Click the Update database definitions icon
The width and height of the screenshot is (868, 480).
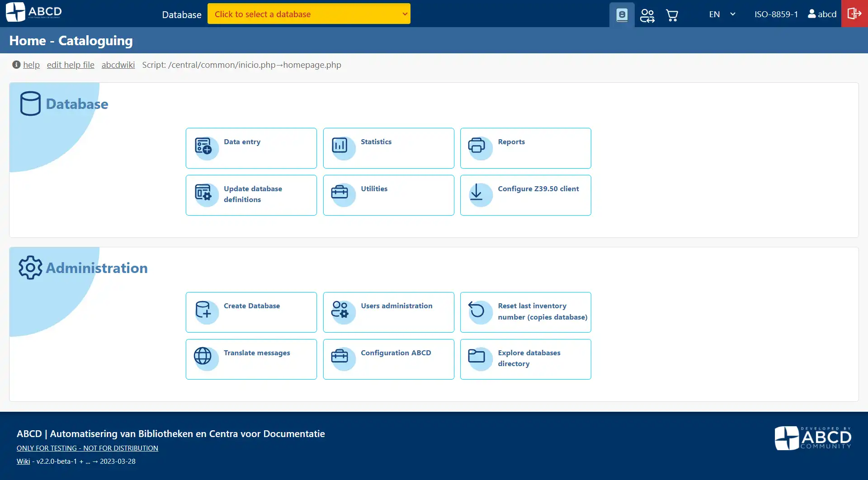206,194
